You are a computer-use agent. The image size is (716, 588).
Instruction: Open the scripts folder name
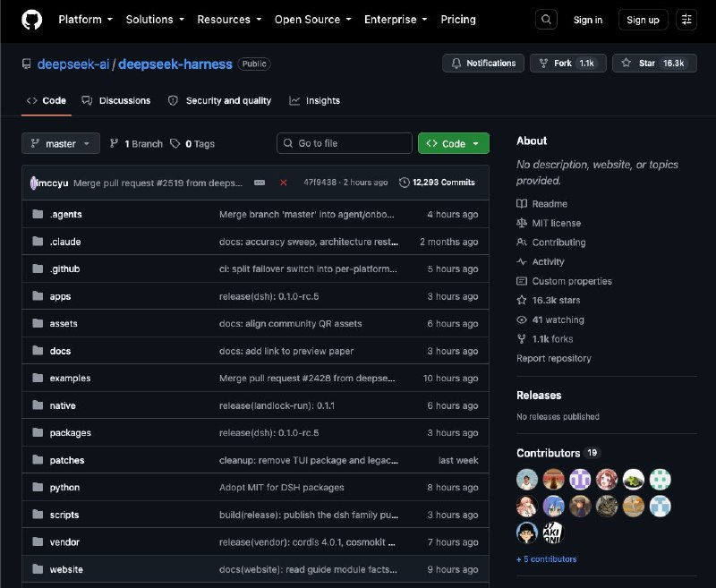[x=64, y=515]
